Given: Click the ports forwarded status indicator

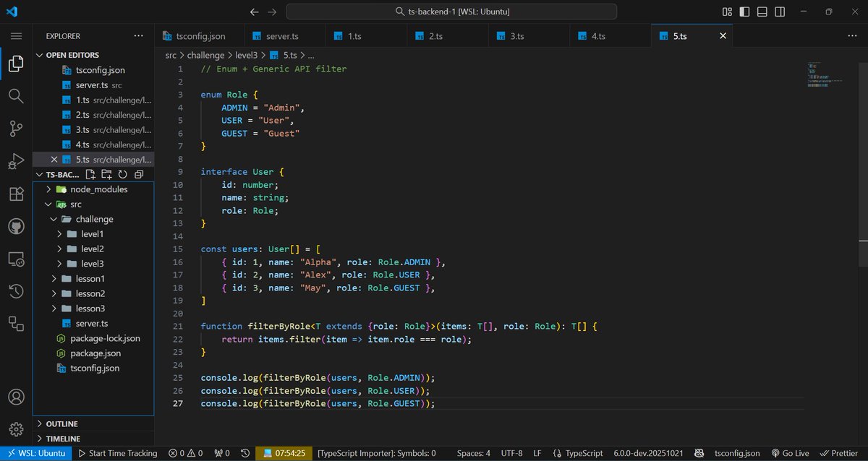Looking at the screenshot, I should point(222,453).
